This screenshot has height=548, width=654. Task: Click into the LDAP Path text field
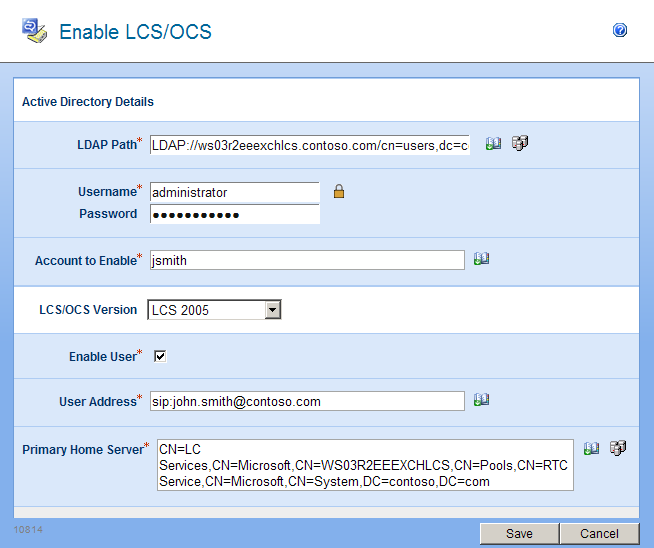[x=309, y=146]
